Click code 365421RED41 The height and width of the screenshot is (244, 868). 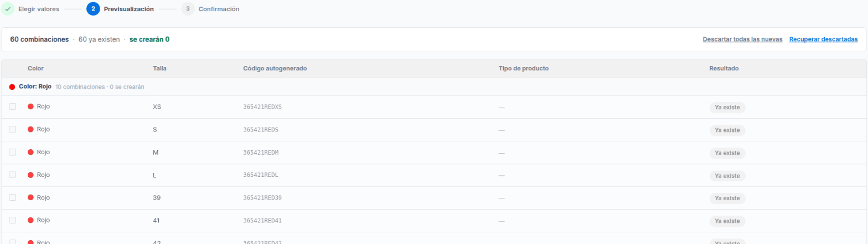[x=262, y=221]
